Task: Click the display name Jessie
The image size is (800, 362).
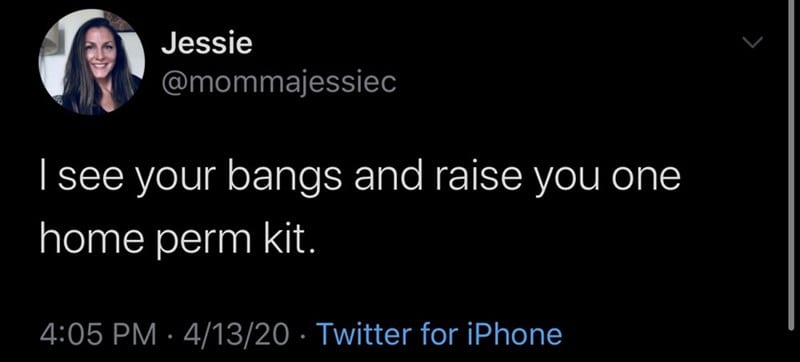Action: coord(207,43)
